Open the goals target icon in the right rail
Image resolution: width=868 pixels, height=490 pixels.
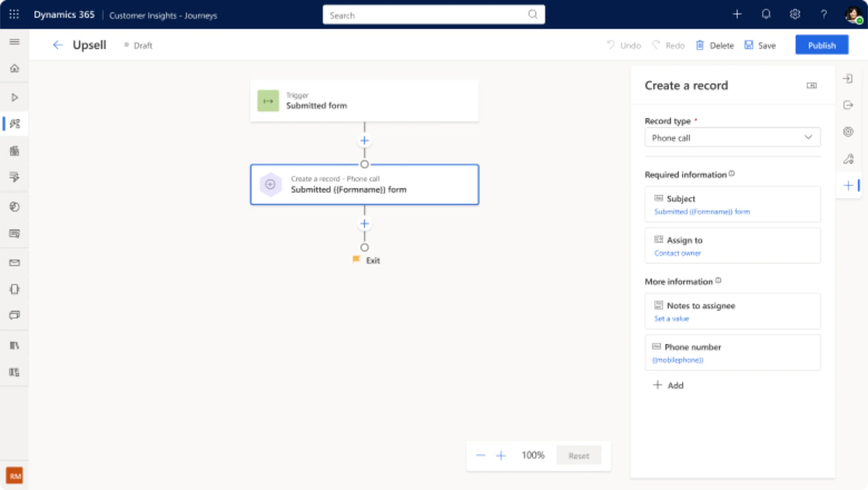[848, 132]
